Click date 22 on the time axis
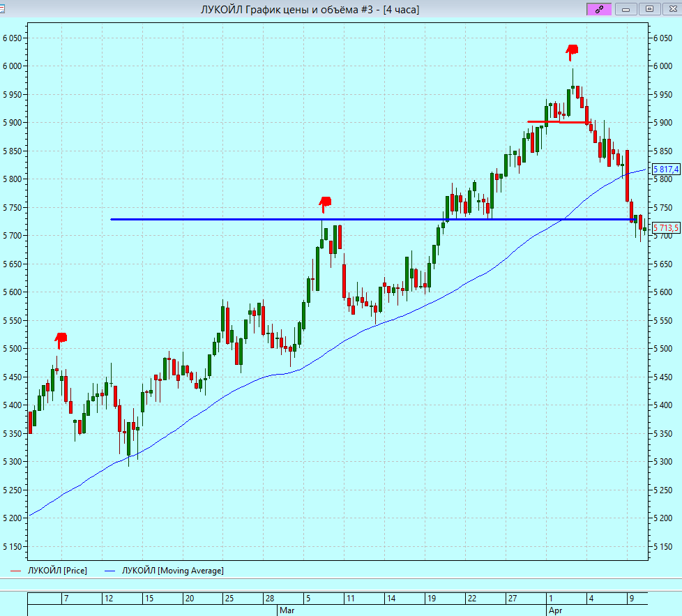 point(472,599)
